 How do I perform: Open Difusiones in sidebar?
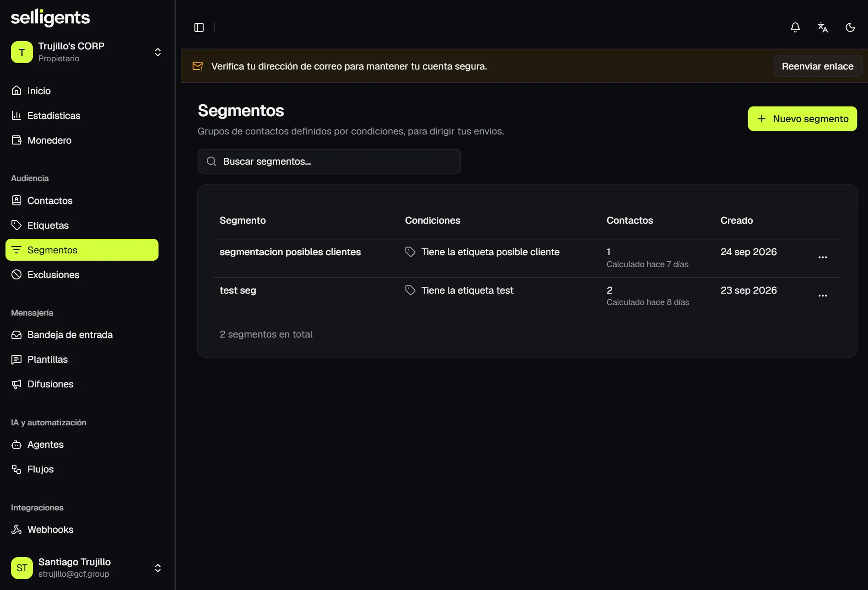coord(82,384)
